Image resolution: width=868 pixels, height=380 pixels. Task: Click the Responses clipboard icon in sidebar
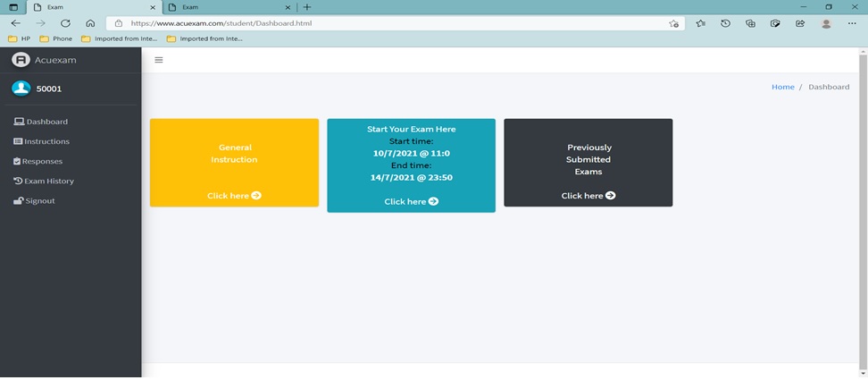click(x=17, y=162)
